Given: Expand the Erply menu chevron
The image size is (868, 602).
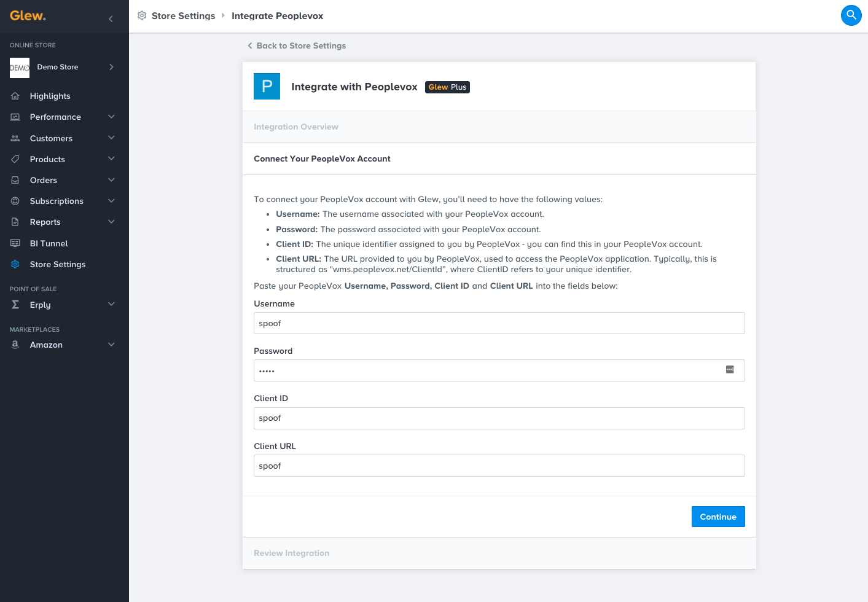Looking at the screenshot, I should pyautogui.click(x=111, y=304).
